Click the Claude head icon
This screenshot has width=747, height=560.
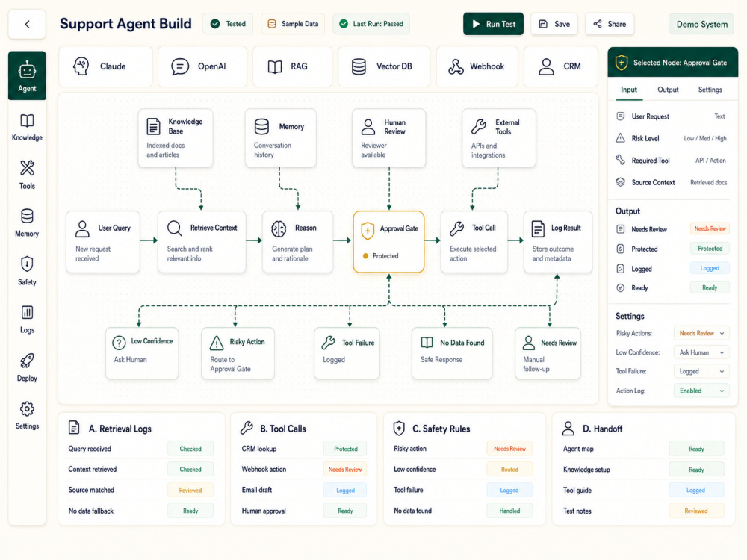click(81, 66)
